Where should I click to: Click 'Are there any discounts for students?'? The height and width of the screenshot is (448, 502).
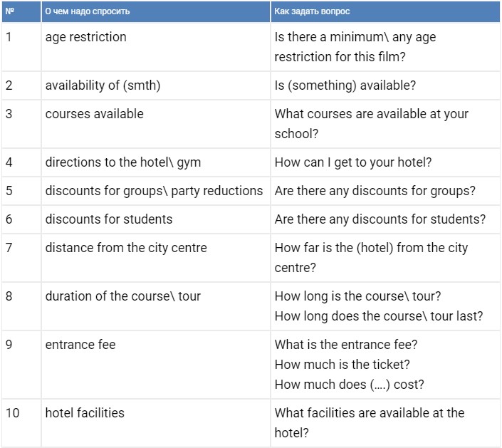coord(380,219)
